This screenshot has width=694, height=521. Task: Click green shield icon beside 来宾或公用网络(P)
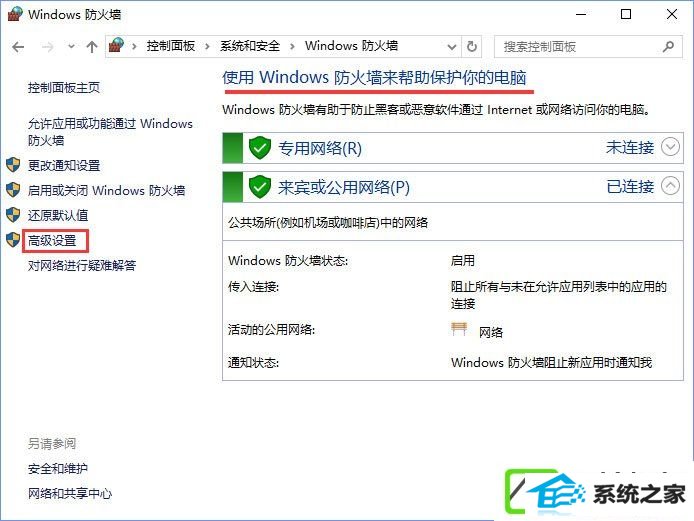260,187
